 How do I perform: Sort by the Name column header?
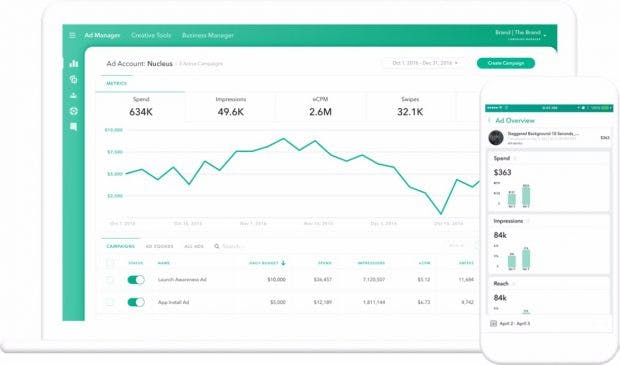[x=164, y=263]
